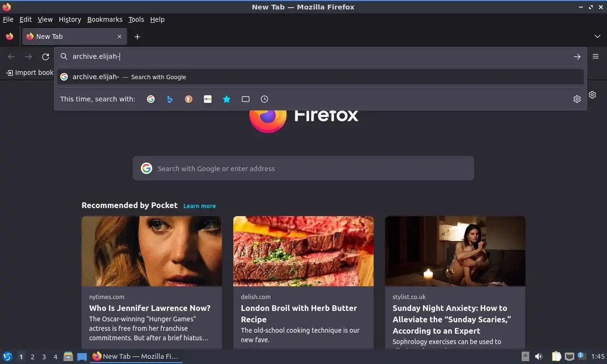Click the 1:45 taskbar clock
The height and width of the screenshot is (364, 607).
[x=598, y=356]
